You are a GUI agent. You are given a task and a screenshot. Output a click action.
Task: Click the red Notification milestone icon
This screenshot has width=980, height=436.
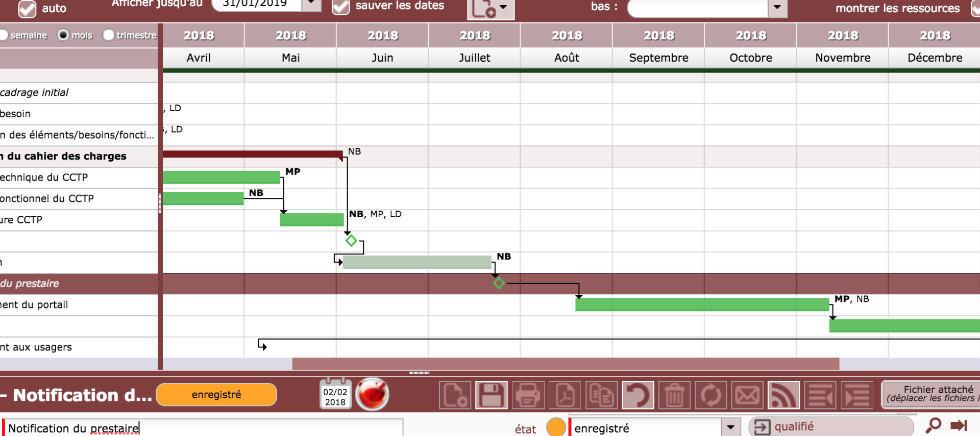(x=372, y=394)
